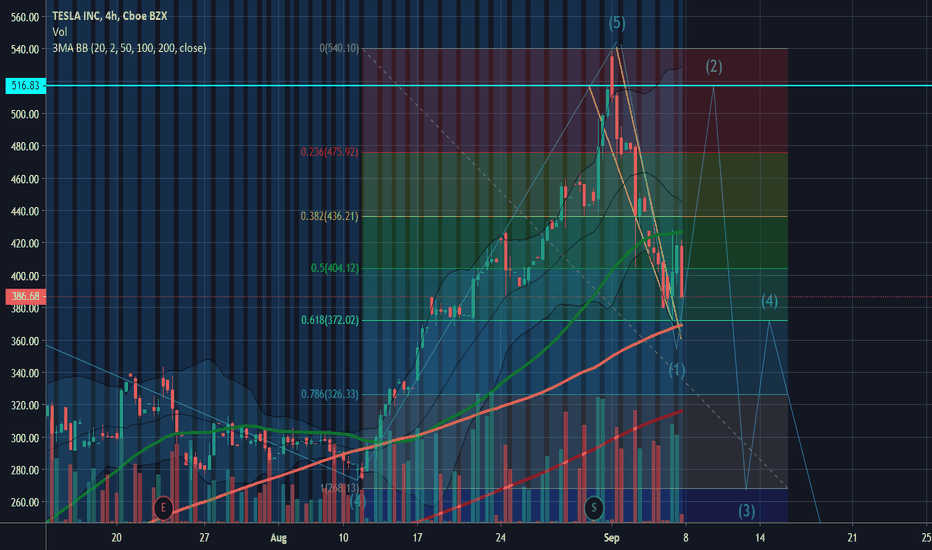The height and width of the screenshot is (550, 932).
Task: Click the 560.00 price axis label
Action: pyautogui.click(x=25, y=18)
